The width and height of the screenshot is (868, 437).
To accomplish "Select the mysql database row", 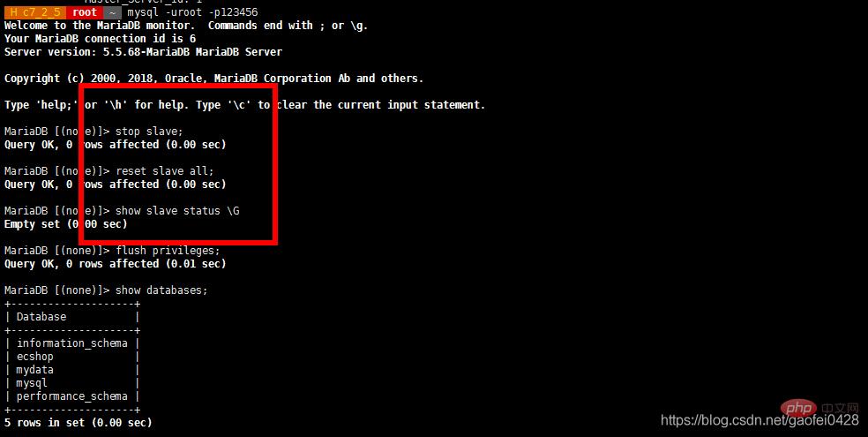I will point(72,383).
